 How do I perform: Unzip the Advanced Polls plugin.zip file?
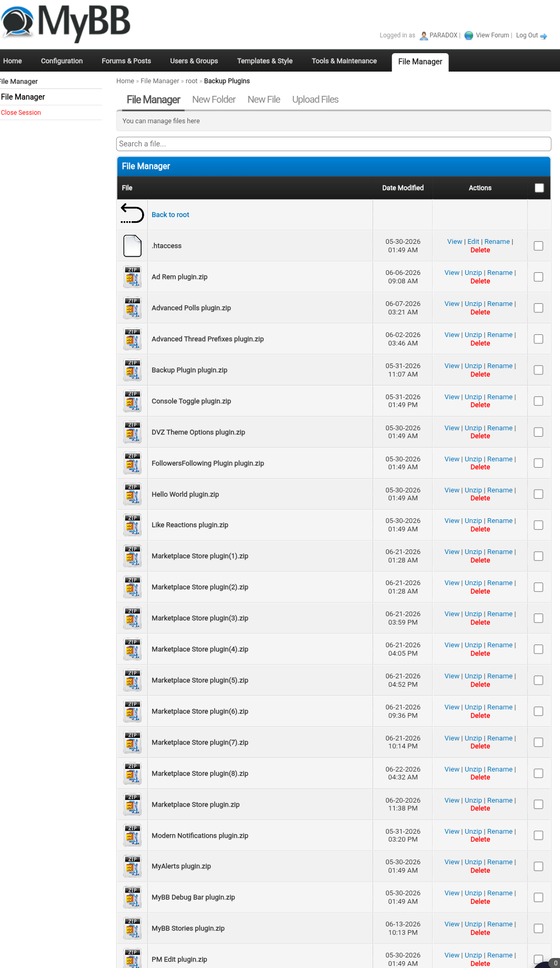(x=473, y=304)
